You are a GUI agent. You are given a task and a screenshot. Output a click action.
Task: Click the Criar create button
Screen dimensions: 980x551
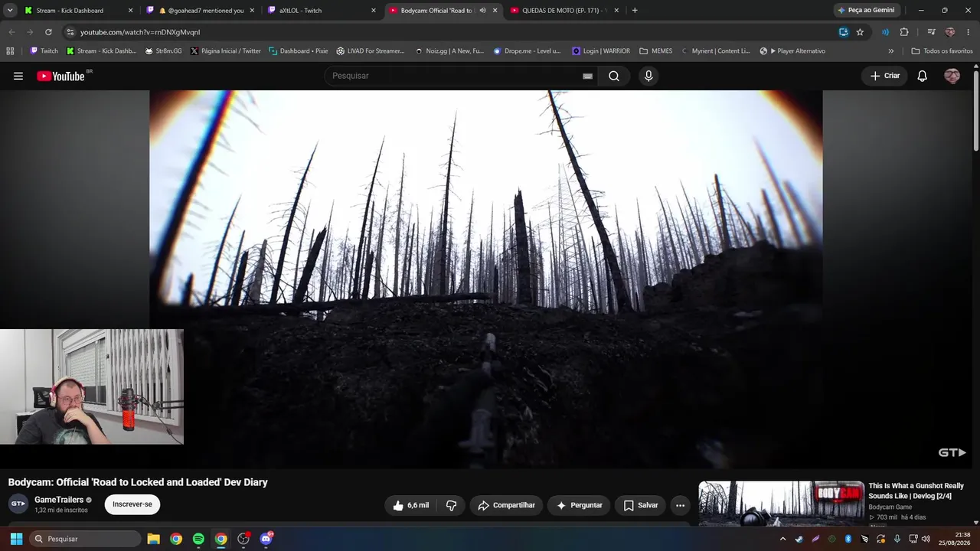point(885,76)
